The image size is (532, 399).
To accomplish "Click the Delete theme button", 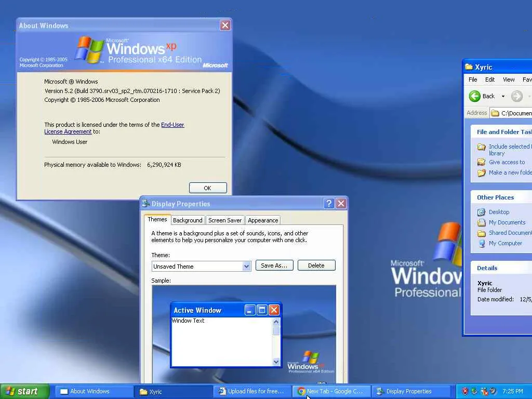I will [316, 265].
